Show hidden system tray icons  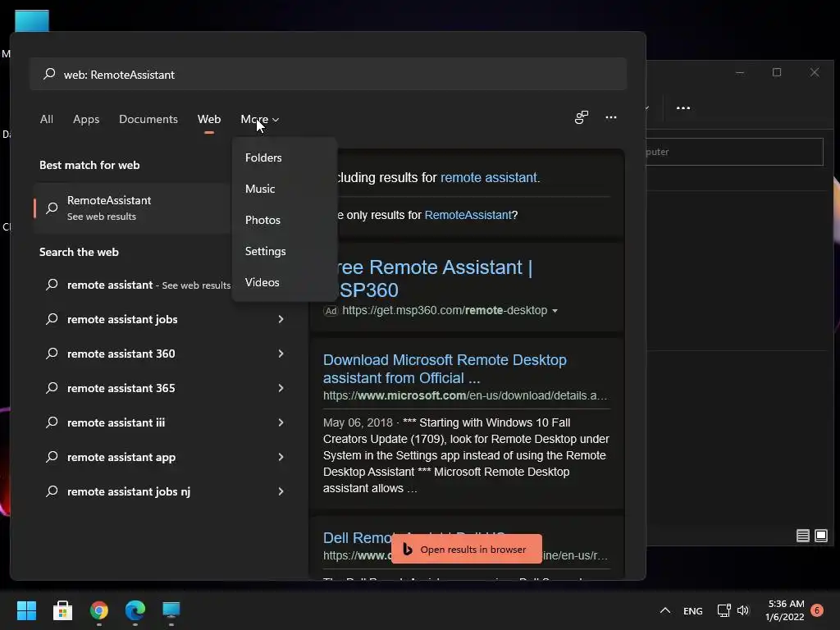664,610
